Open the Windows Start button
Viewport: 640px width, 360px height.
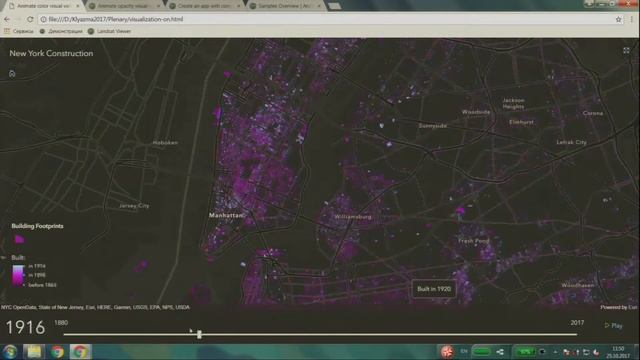(x=10, y=351)
